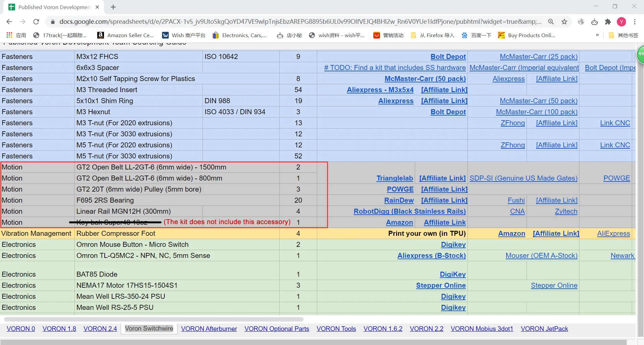This screenshot has height=345, width=644.
Task: Click the sheet's horizontal scrollbar
Action: point(154,319)
